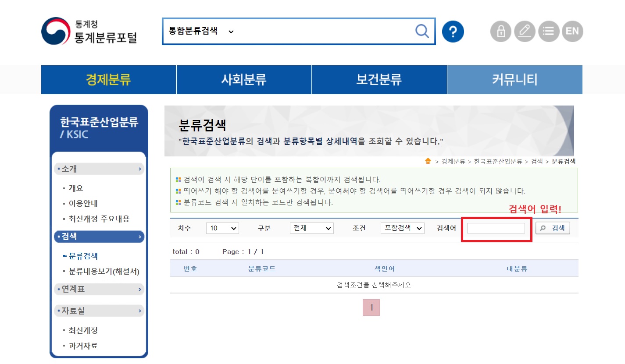
Task: Click 검색 in the breadcrumb
Action: point(537,162)
